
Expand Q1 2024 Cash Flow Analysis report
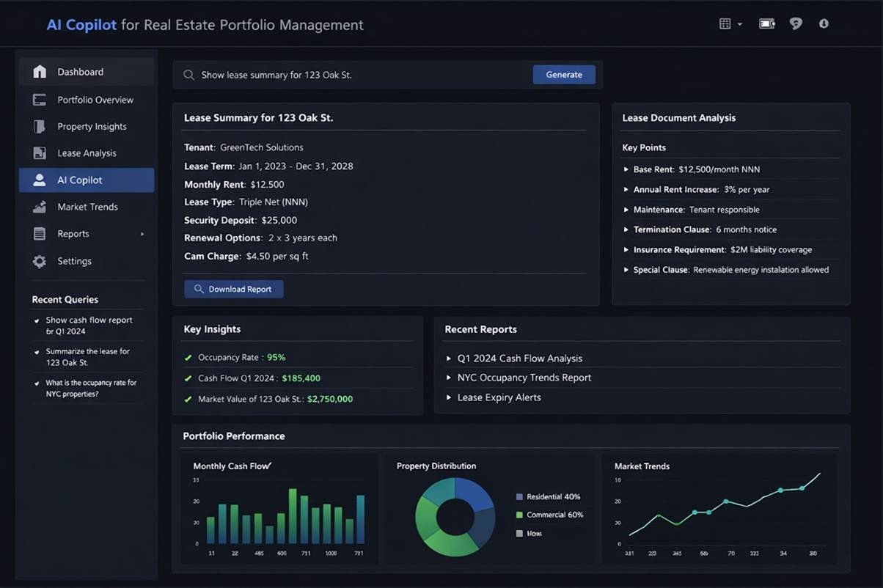pyautogui.click(x=450, y=359)
